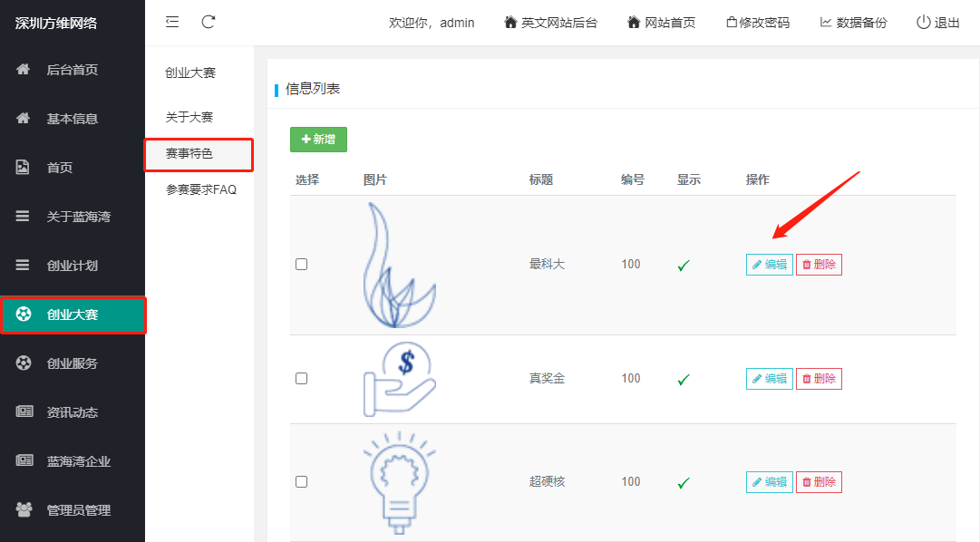
Task: Click the chart icon for 数据备份
Action: pyautogui.click(x=826, y=23)
